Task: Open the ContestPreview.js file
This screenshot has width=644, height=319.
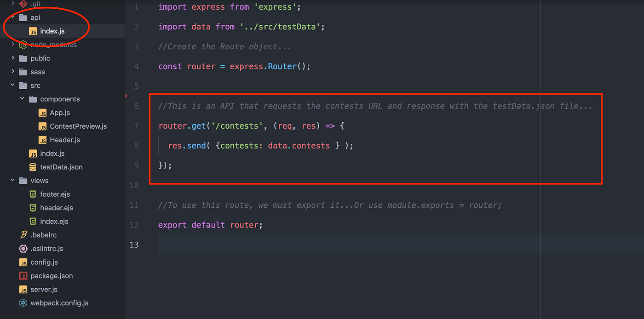Action: coord(75,126)
